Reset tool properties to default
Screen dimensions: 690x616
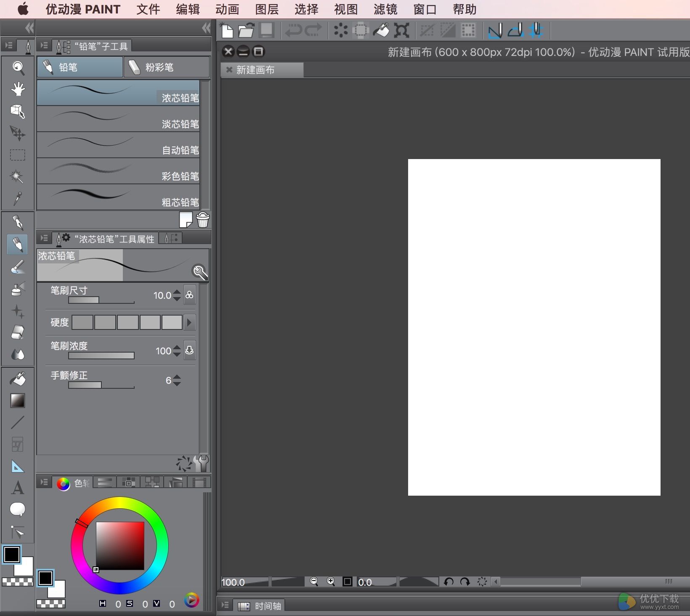tap(183, 463)
